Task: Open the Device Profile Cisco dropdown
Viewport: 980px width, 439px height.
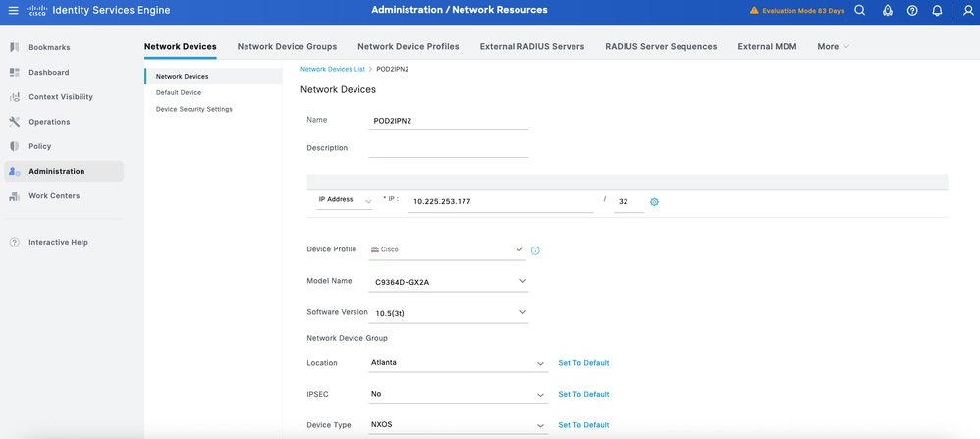Action: point(448,249)
